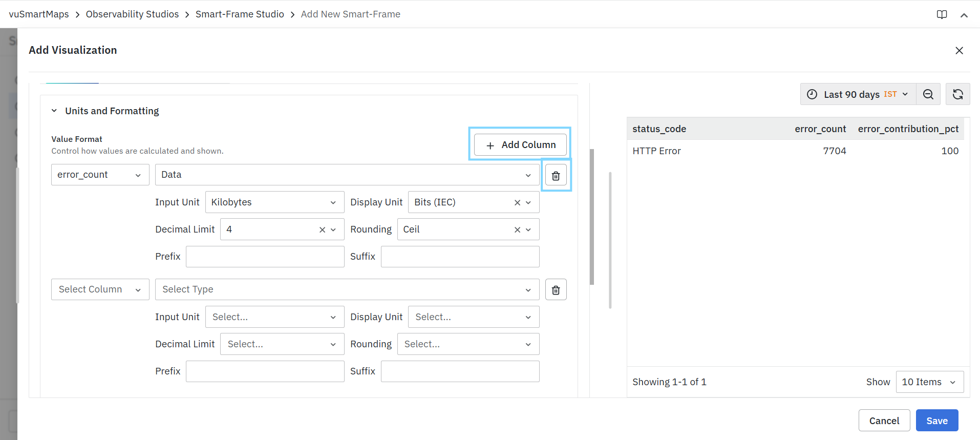Go to vuSmartMaps breadcrumb
This screenshot has height=440, width=980.
(39, 14)
